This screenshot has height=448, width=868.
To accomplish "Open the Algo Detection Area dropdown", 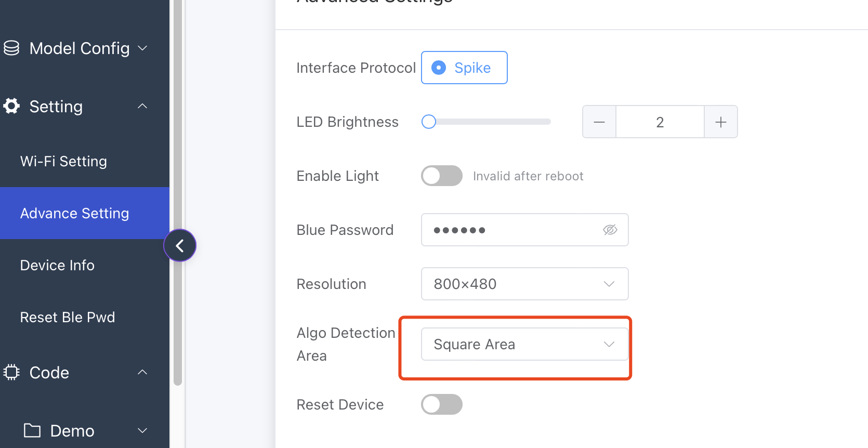I will point(524,344).
